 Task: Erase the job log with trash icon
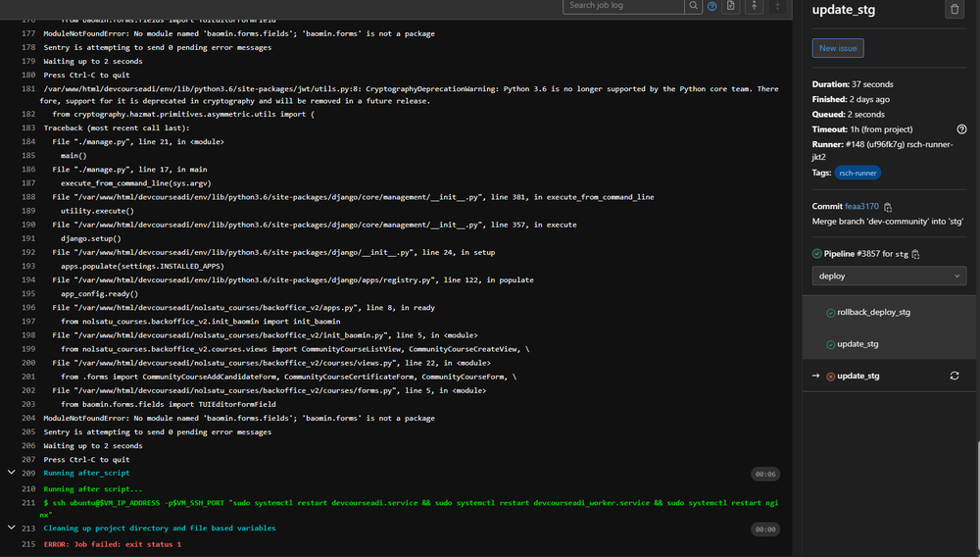(x=955, y=10)
